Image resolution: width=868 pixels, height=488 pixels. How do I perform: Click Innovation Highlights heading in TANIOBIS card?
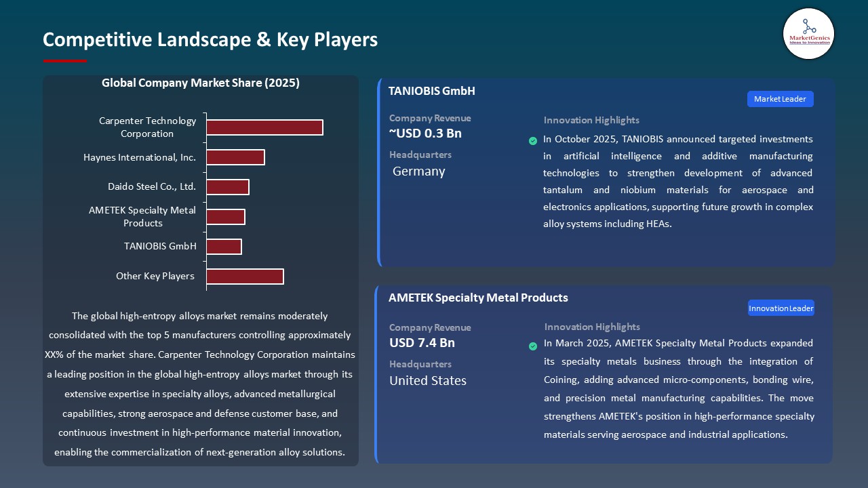pyautogui.click(x=591, y=121)
